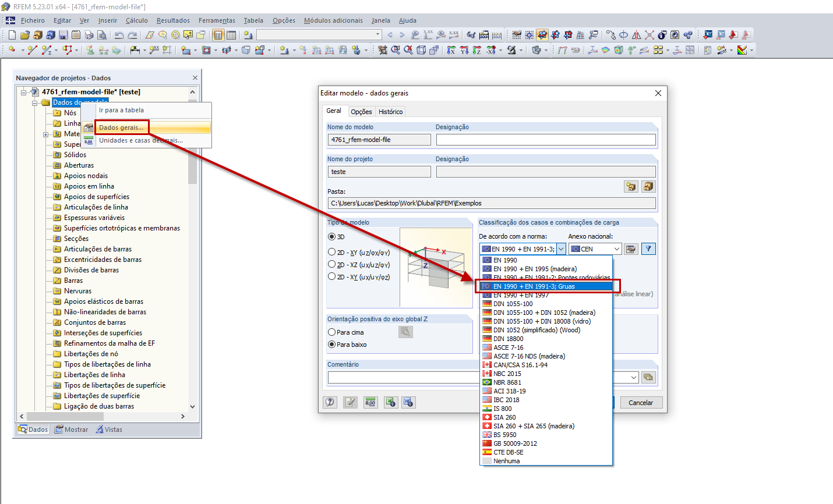833x504 pixels.
Task: Select Secções in the navigator tree
Action: click(x=76, y=239)
